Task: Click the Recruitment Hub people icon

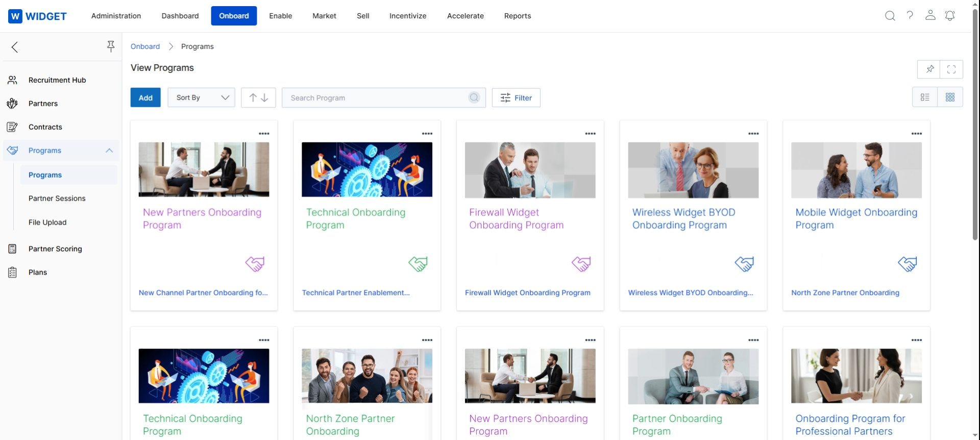Action: (x=12, y=80)
